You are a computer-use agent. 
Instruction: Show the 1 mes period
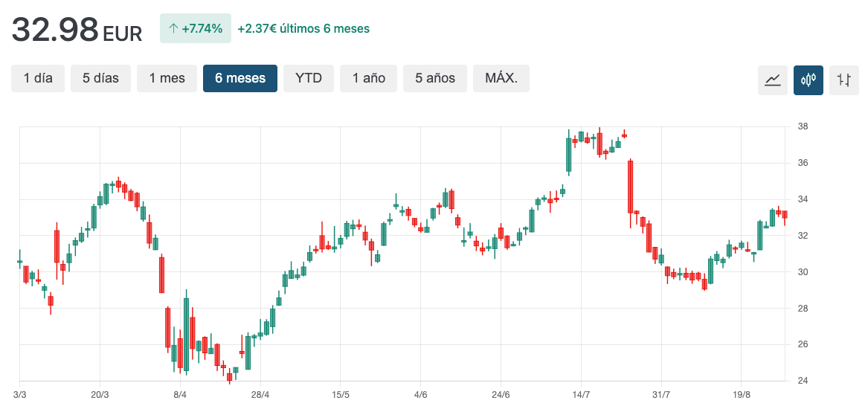click(167, 78)
